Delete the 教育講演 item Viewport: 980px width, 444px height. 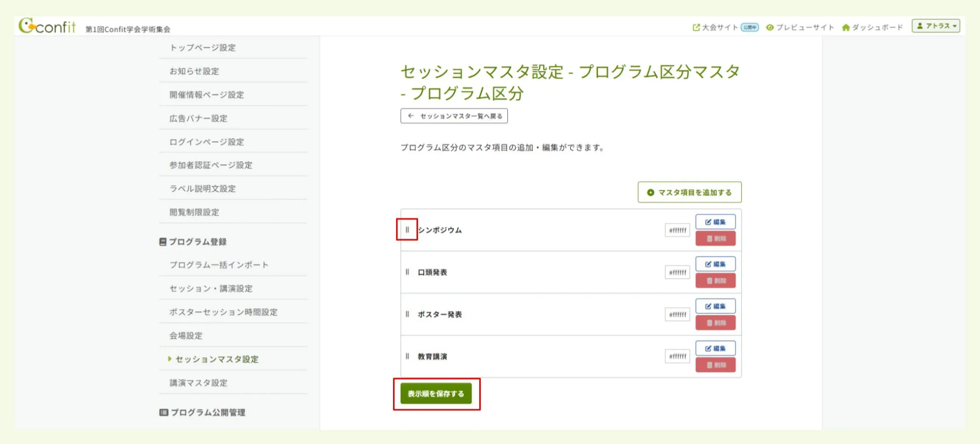tap(715, 365)
